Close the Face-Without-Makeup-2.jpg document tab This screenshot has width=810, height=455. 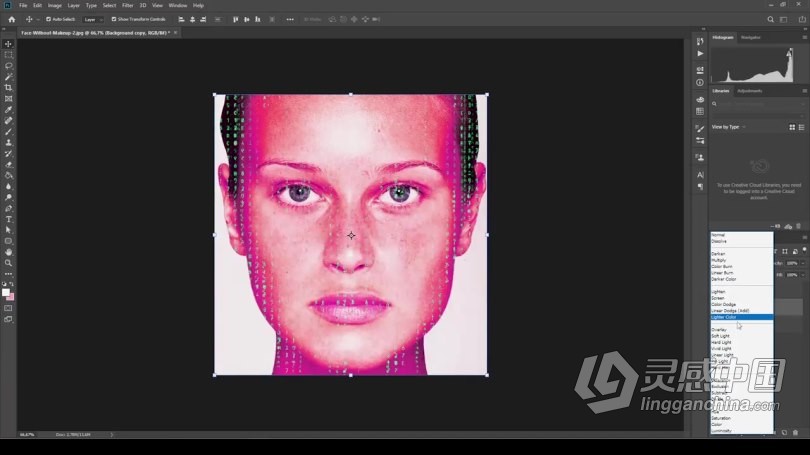click(x=176, y=33)
